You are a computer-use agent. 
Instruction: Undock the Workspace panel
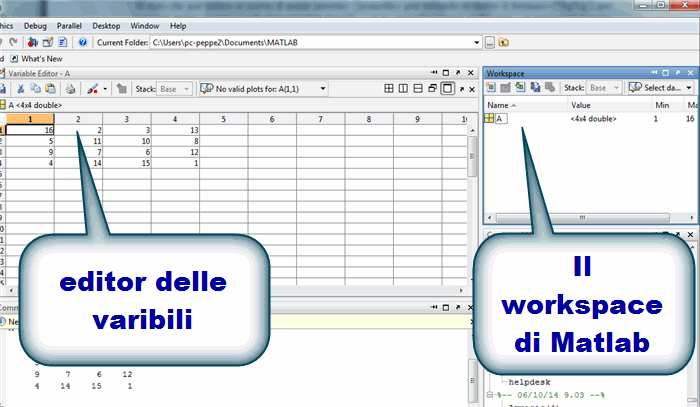click(x=678, y=73)
